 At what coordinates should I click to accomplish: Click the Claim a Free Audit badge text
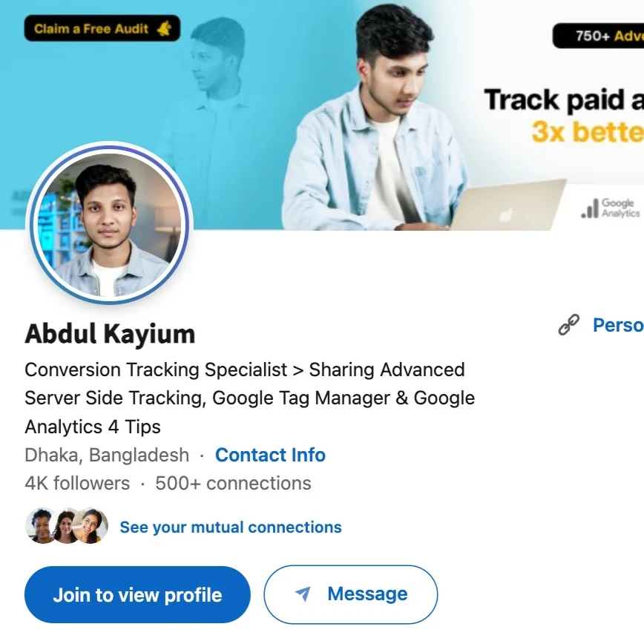click(x=91, y=29)
